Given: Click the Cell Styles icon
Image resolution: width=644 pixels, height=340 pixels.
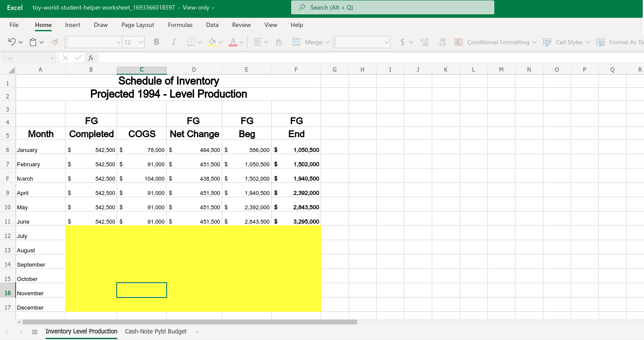Looking at the screenshot, I should click(x=547, y=42).
